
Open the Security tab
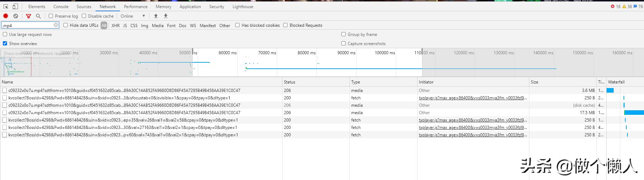217,6
